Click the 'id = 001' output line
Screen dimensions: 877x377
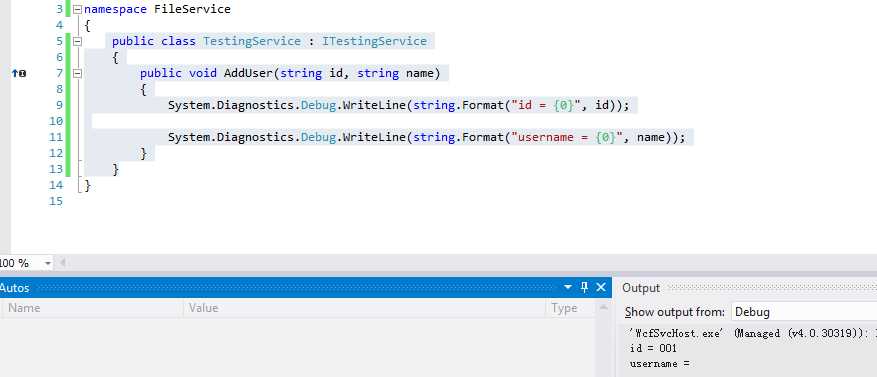653,348
